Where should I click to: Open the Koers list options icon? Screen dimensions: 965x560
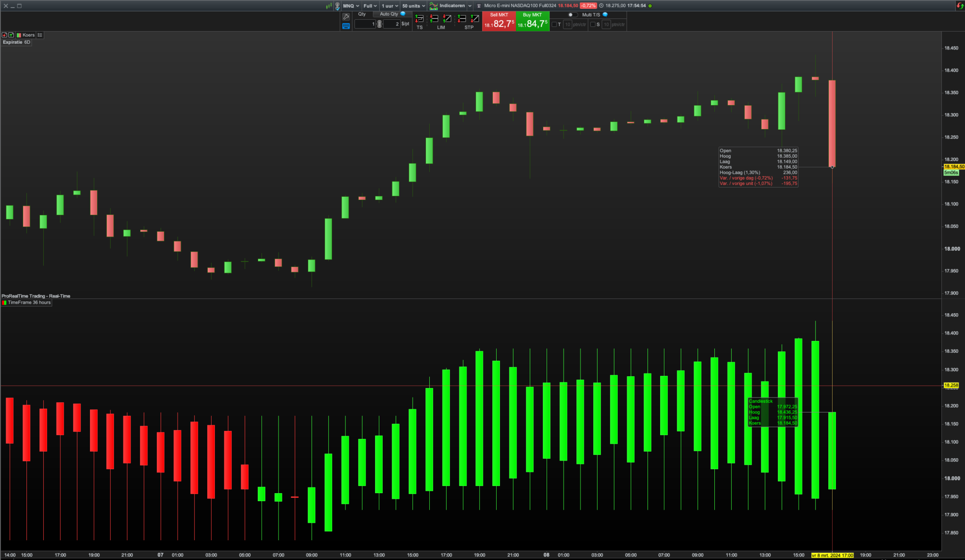pyautogui.click(x=40, y=35)
